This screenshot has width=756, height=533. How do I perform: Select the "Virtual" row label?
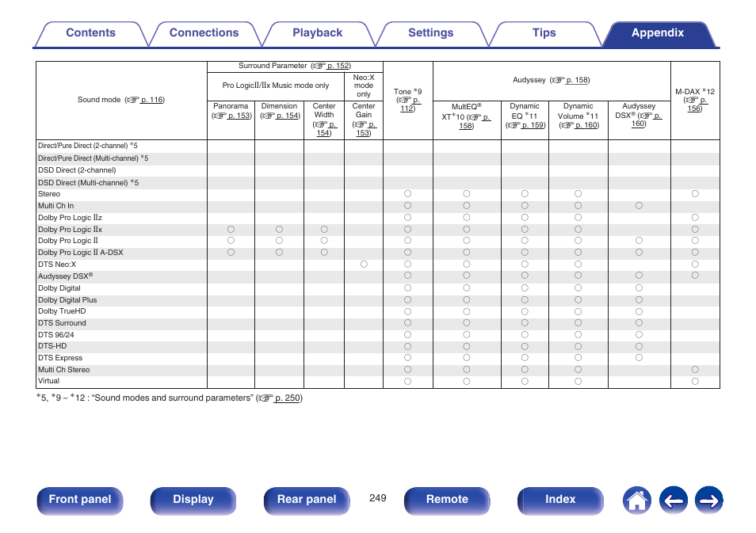click(48, 381)
